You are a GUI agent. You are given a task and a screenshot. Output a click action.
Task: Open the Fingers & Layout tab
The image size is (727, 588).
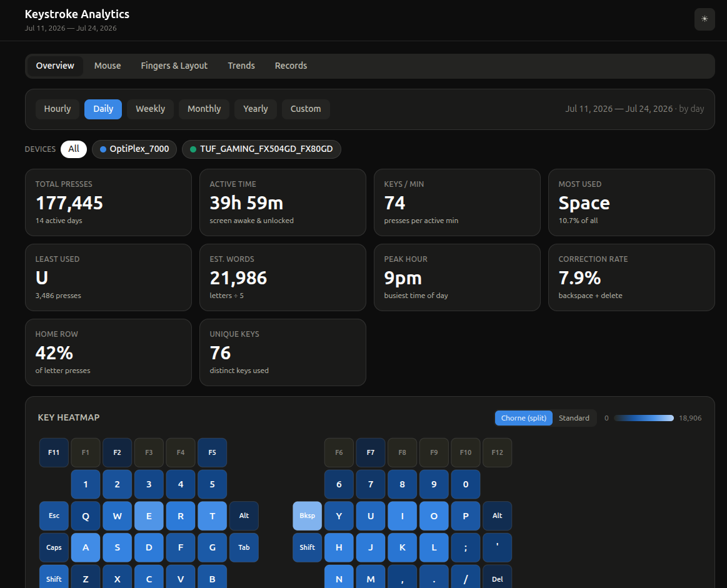point(174,66)
